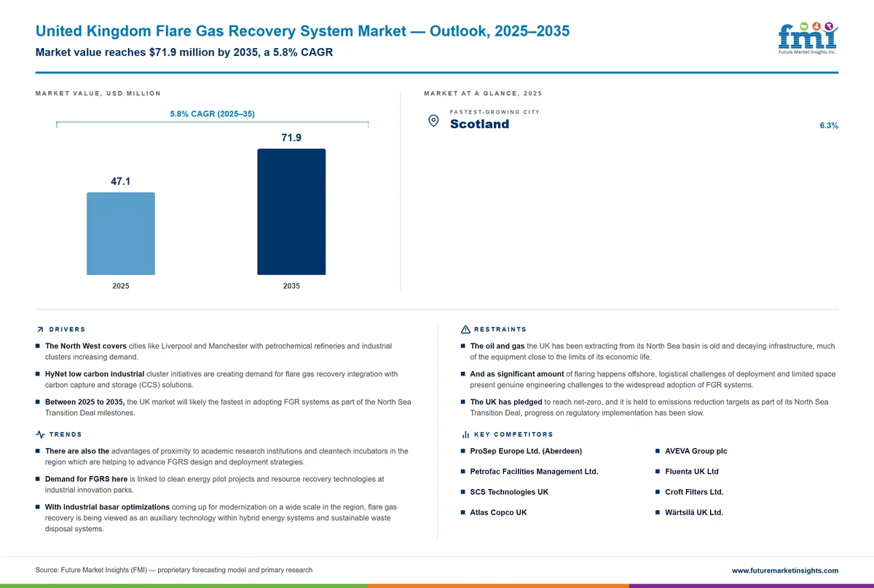Click the Between 2025 to 2035 driver

228,407
